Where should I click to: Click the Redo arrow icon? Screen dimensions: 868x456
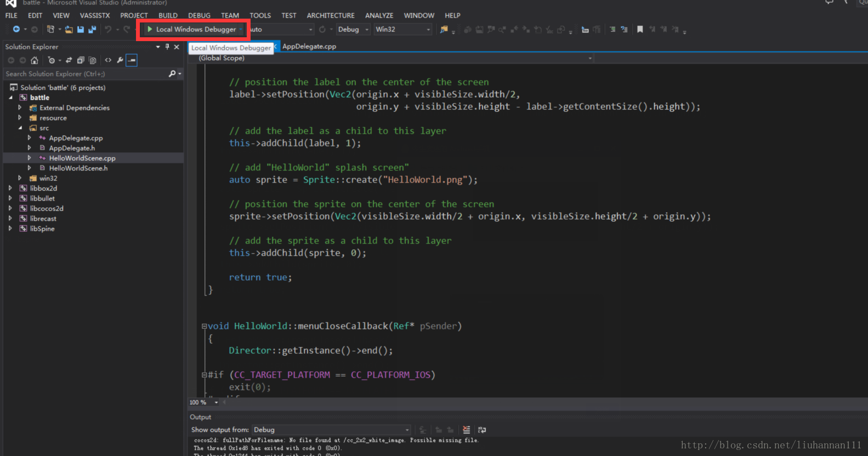pos(127,29)
